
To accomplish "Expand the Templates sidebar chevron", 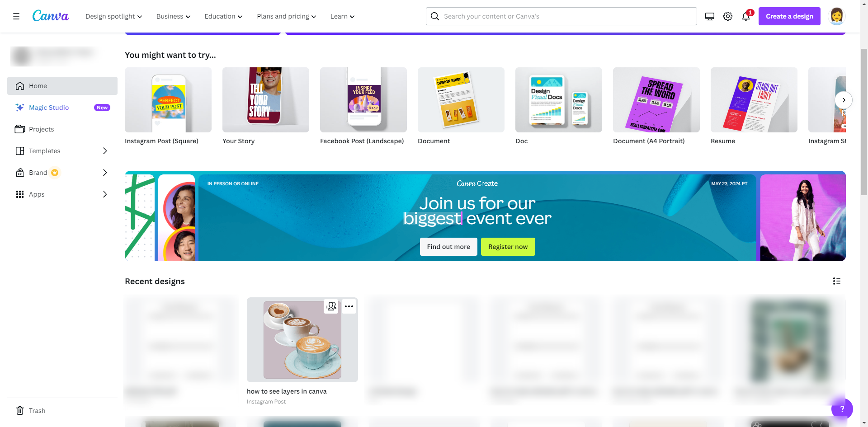I will [105, 151].
